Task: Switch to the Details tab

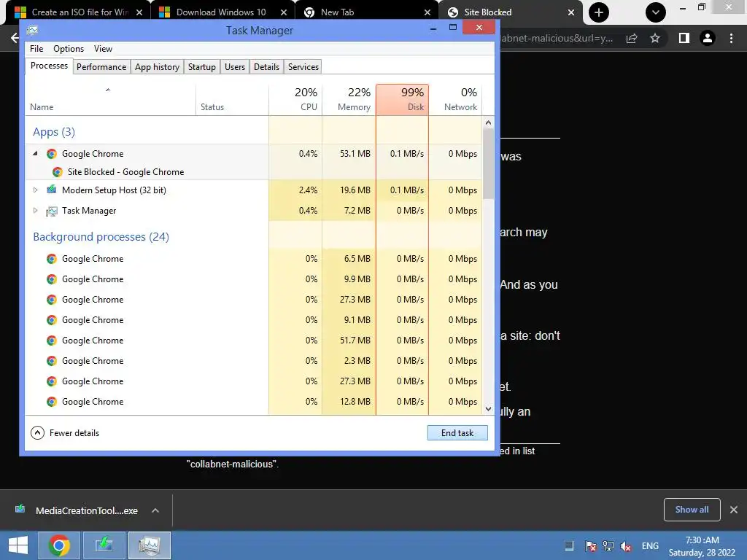Action: coord(266,66)
